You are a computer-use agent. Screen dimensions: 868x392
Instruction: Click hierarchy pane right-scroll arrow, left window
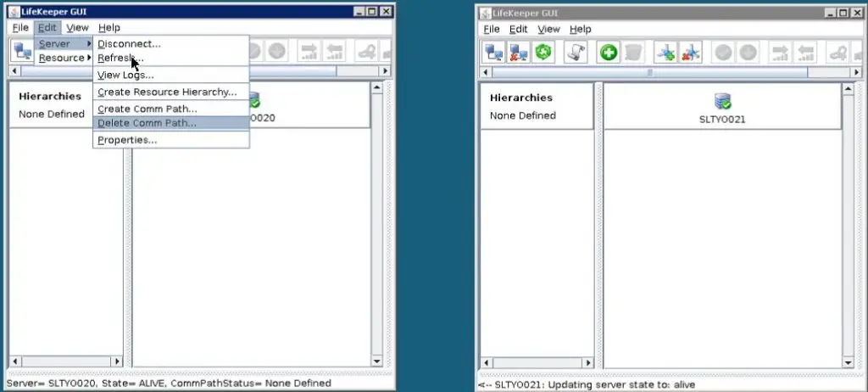[117, 361]
